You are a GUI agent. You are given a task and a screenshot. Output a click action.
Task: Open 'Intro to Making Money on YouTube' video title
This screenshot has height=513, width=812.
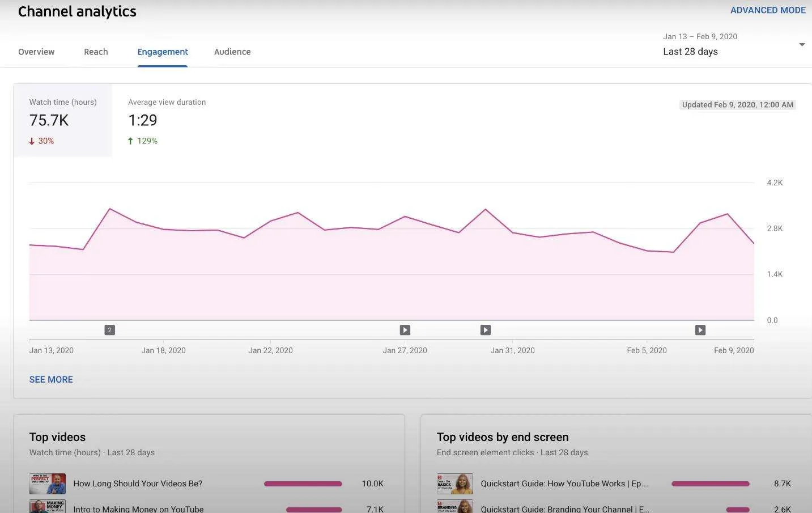[138, 509]
